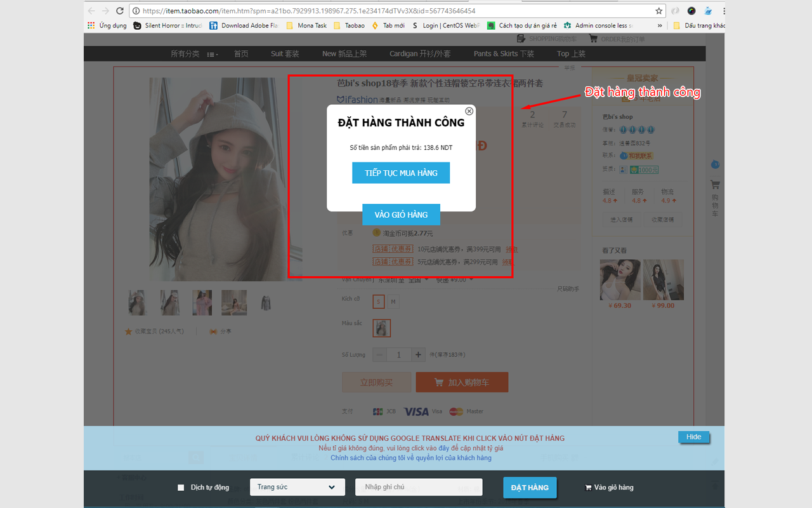Open the Mona Task bookmark folder
Screen dimensions: 812x508
pyautogui.click(x=306, y=25)
